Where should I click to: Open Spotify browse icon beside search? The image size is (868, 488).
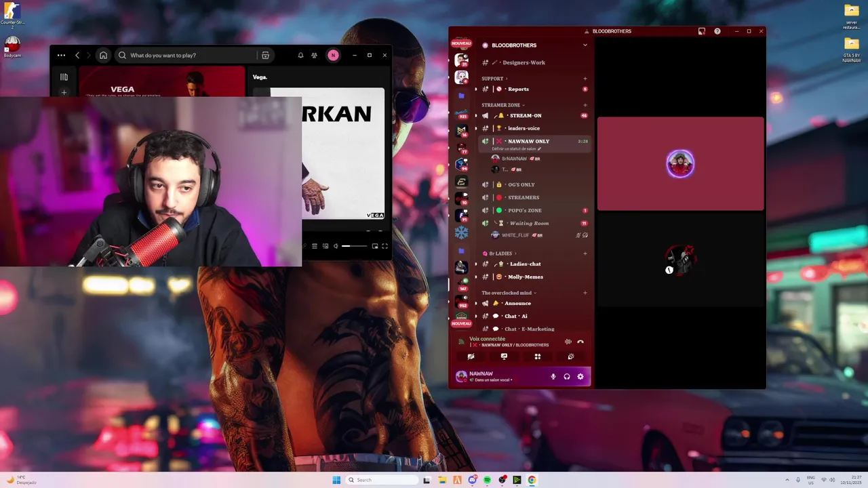tap(265, 56)
